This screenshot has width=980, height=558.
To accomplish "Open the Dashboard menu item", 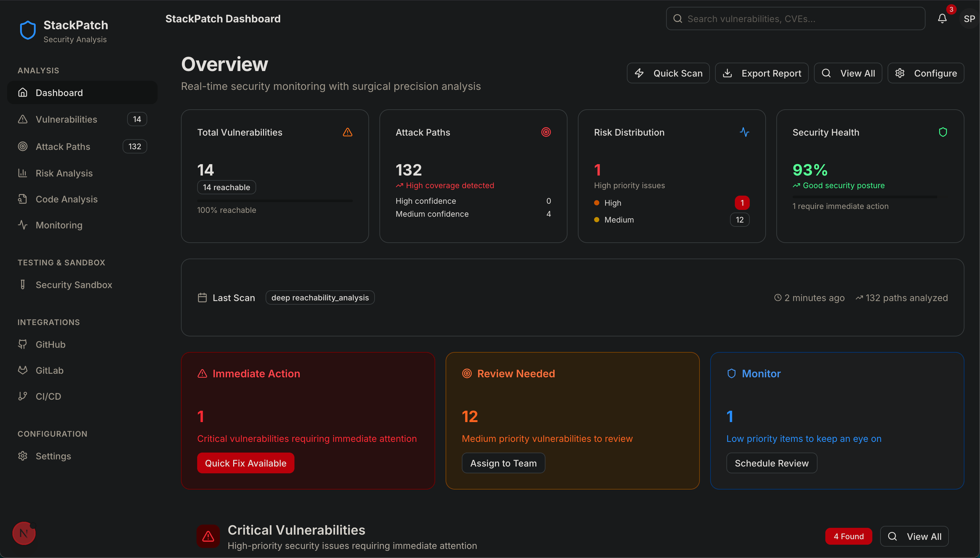I will pos(82,92).
